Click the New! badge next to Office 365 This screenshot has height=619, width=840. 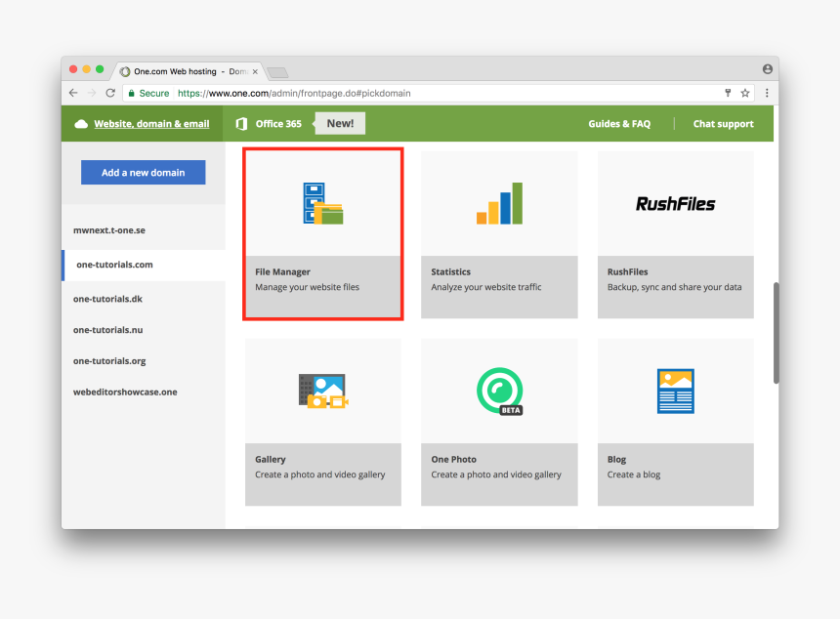point(340,123)
